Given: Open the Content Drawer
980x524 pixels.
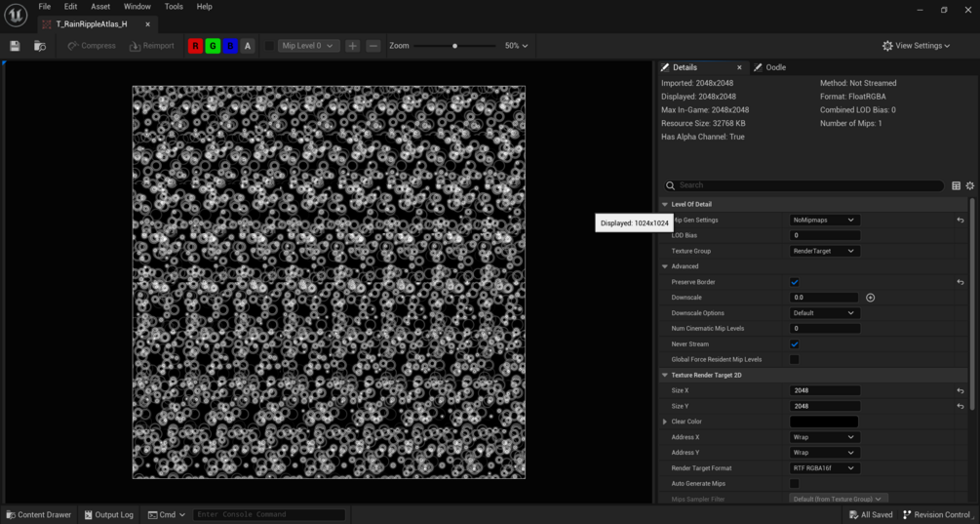Looking at the screenshot, I should [x=39, y=514].
